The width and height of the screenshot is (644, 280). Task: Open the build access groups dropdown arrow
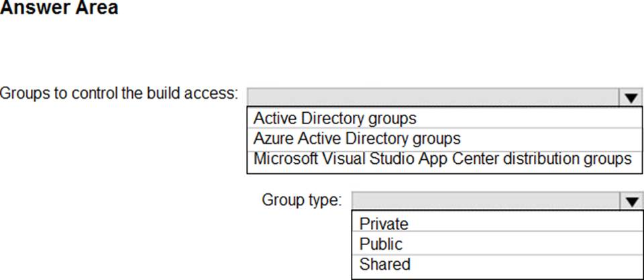pos(630,98)
